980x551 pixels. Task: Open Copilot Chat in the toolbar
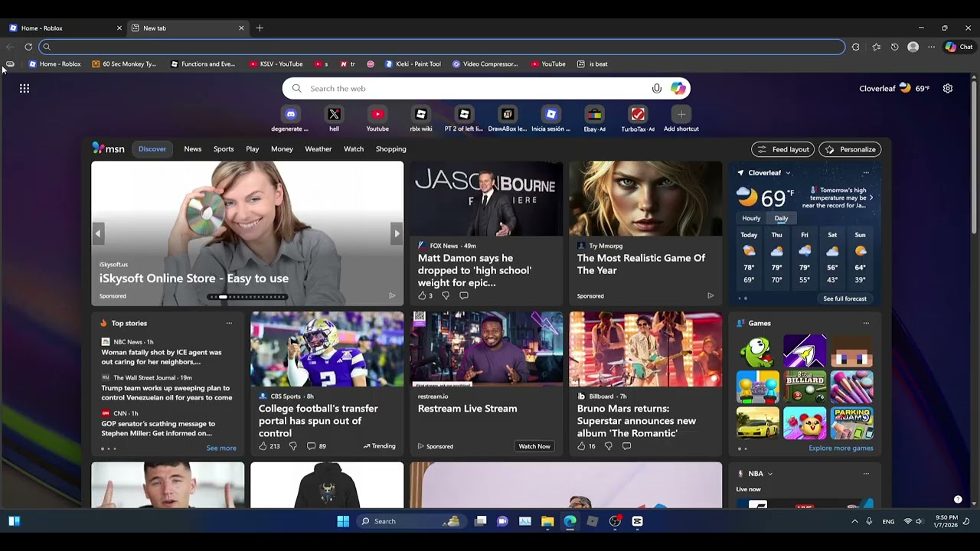(959, 47)
